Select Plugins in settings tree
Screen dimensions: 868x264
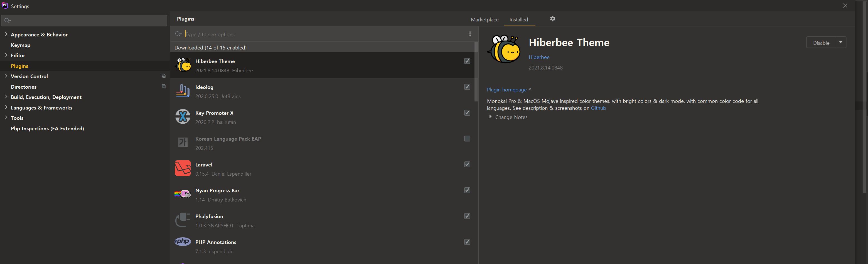click(x=19, y=66)
